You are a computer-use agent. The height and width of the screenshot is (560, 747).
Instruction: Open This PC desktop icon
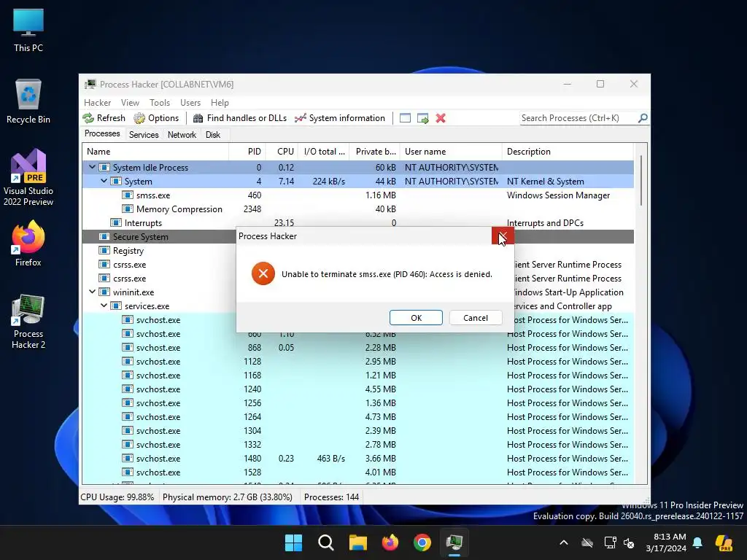[28, 31]
